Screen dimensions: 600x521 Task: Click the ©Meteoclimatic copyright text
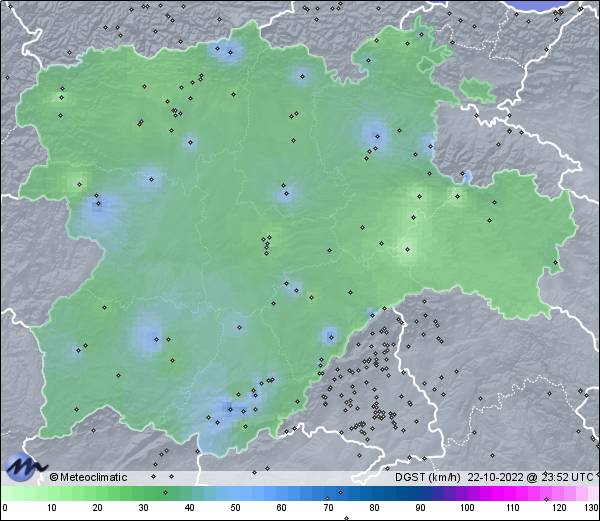point(89,477)
